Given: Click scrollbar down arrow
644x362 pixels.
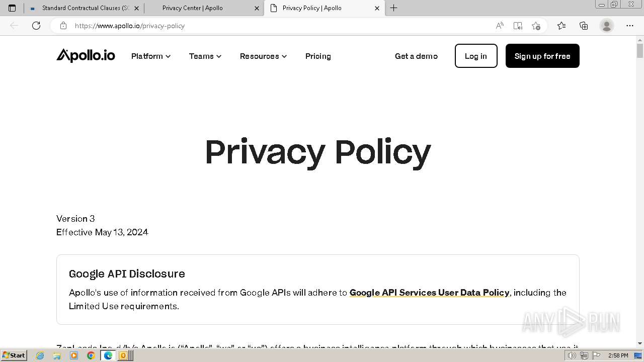Looking at the screenshot, I should coord(640,343).
